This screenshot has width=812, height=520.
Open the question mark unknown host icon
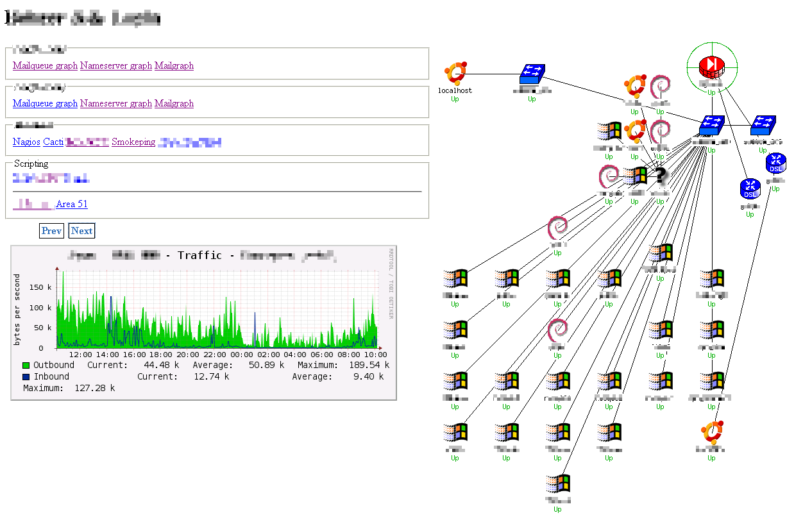coord(660,176)
